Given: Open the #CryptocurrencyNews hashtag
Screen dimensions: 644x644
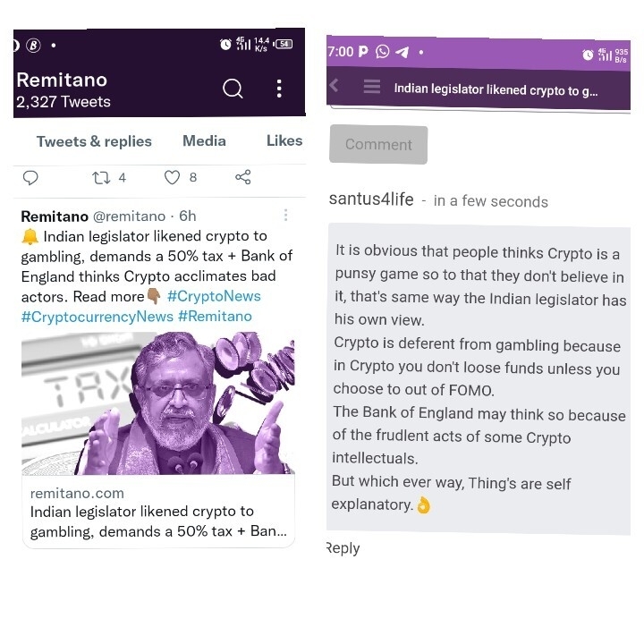Looking at the screenshot, I should (x=97, y=317).
